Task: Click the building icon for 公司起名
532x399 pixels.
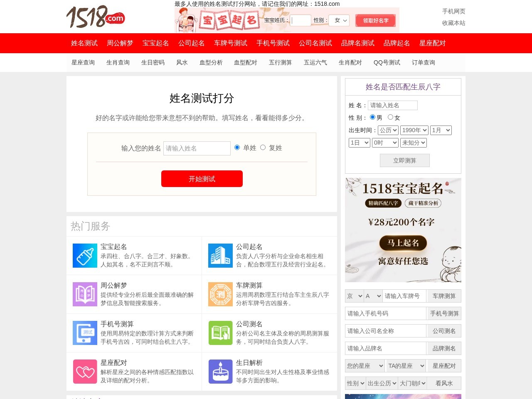Action: [x=220, y=256]
